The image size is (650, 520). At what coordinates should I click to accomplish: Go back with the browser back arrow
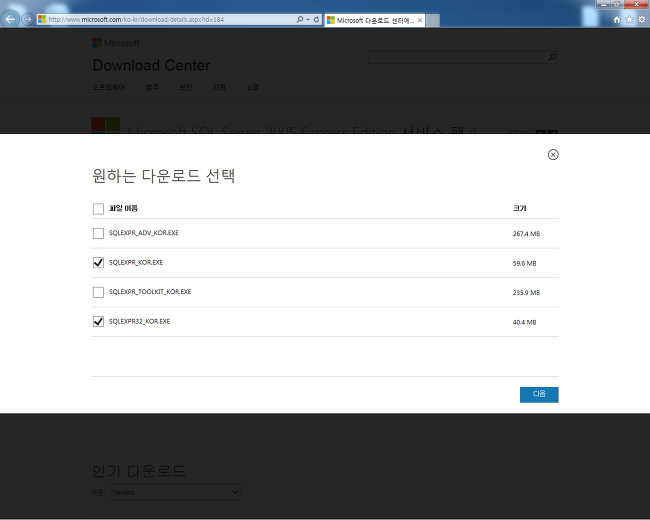[x=10, y=19]
